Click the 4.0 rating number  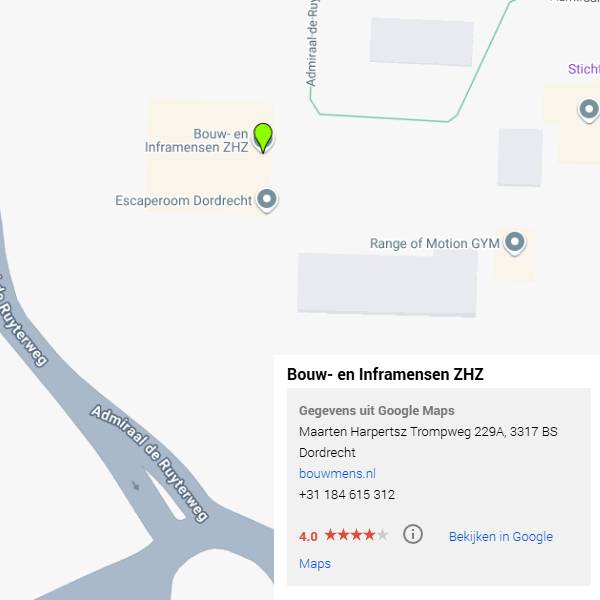tap(308, 536)
